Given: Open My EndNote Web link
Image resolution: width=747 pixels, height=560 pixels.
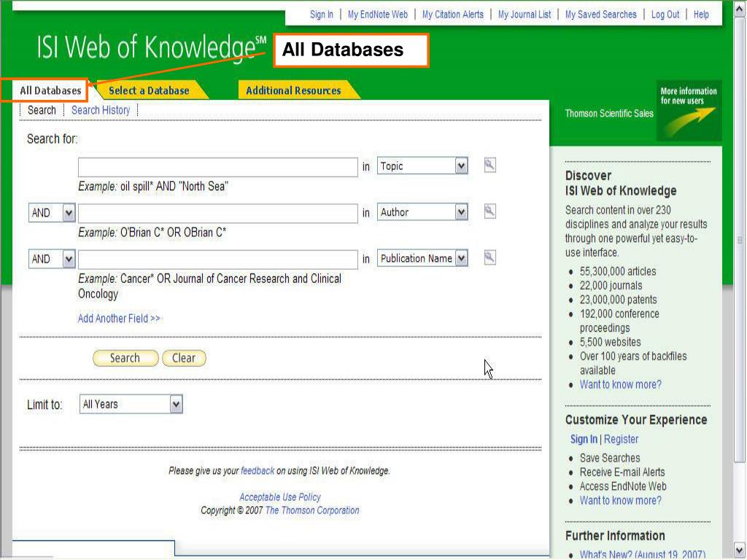Looking at the screenshot, I should tap(378, 15).
